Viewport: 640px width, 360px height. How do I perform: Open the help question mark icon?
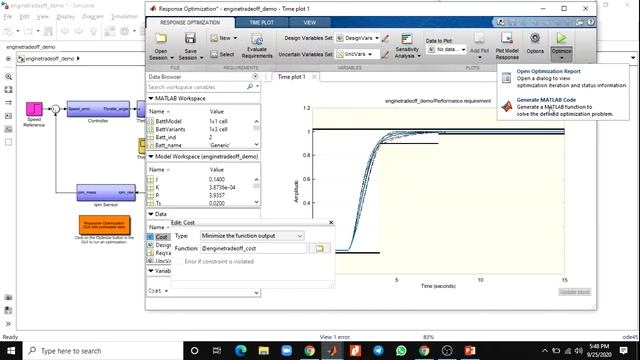click(591, 22)
